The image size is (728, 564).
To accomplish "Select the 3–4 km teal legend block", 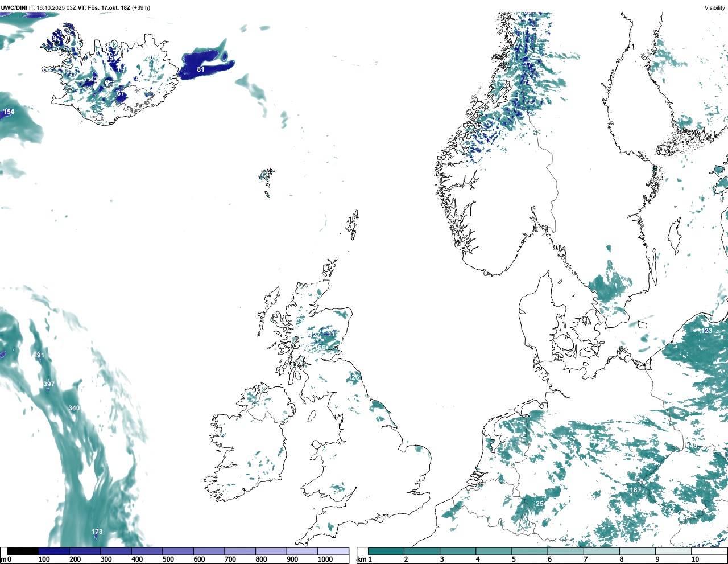I will [458, 551].
